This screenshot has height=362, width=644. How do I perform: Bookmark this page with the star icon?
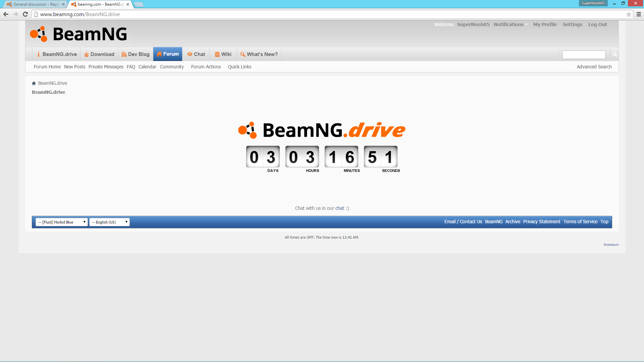(629, 14)
